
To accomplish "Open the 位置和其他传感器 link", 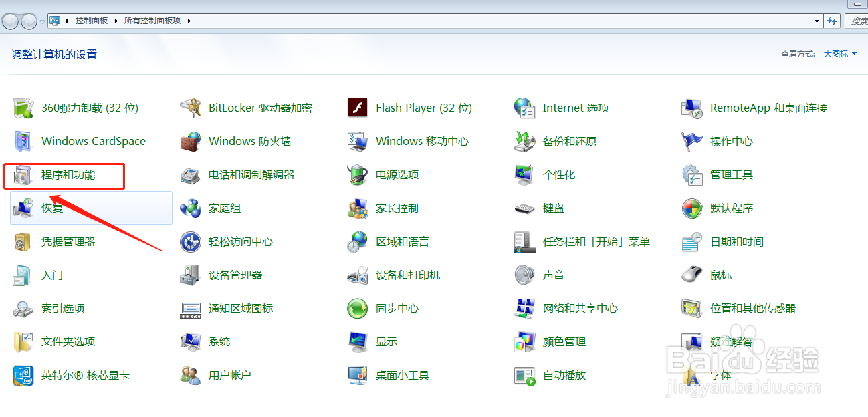I will (x=753, y=308).
